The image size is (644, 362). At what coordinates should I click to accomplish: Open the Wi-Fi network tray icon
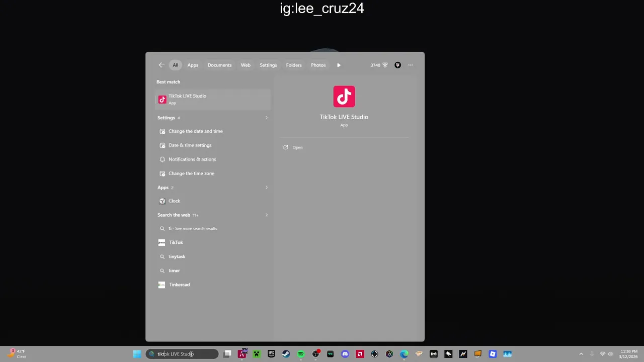point(602,354)
